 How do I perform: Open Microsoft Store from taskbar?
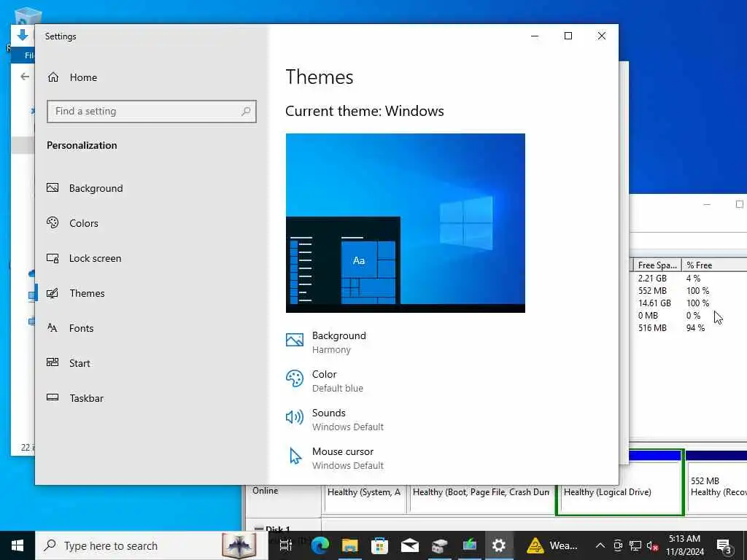pos(379,545)
